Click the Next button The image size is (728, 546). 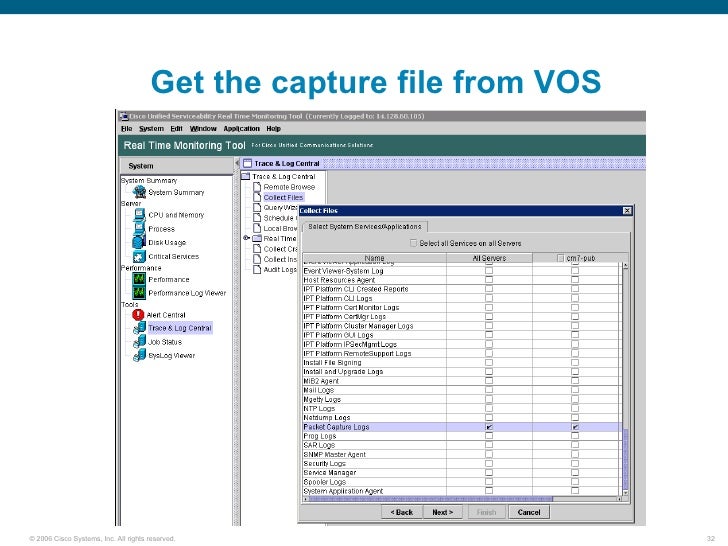click(442, 512)
